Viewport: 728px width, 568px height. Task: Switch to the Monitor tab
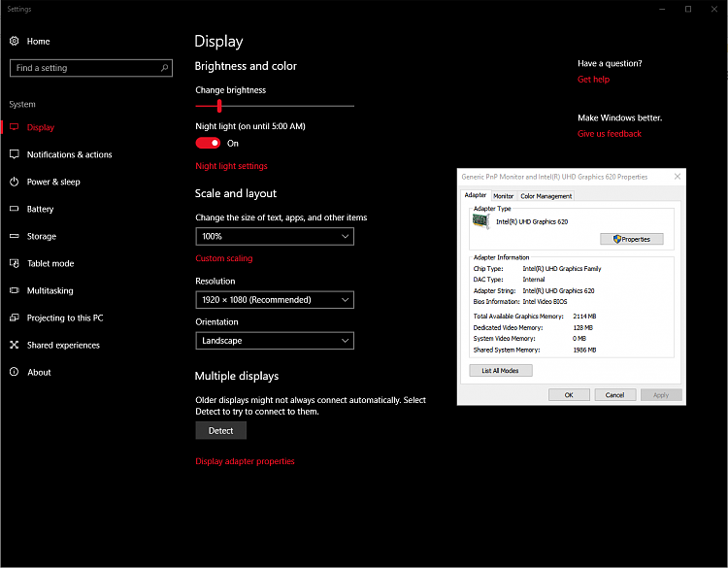pyautogui.click(x=503, y=196)
